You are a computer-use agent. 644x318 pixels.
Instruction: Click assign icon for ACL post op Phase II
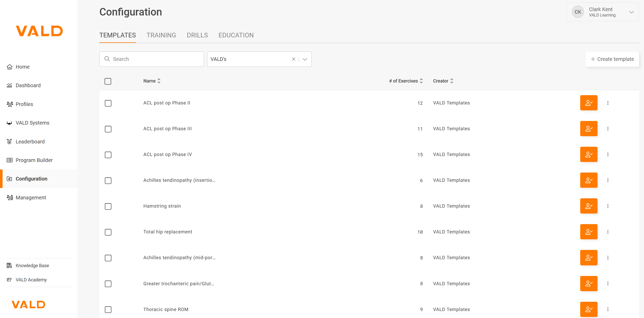588,103
